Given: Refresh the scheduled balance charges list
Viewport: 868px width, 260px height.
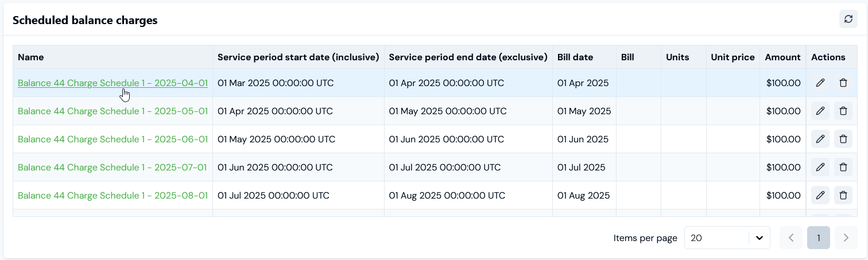Looking at the screenshot, I should [848, 20].
